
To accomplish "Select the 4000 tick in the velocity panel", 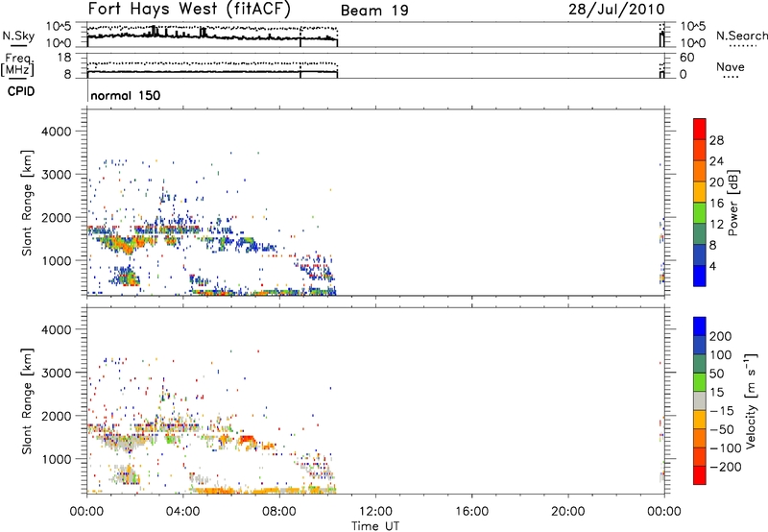I will [x=56, y=329].
